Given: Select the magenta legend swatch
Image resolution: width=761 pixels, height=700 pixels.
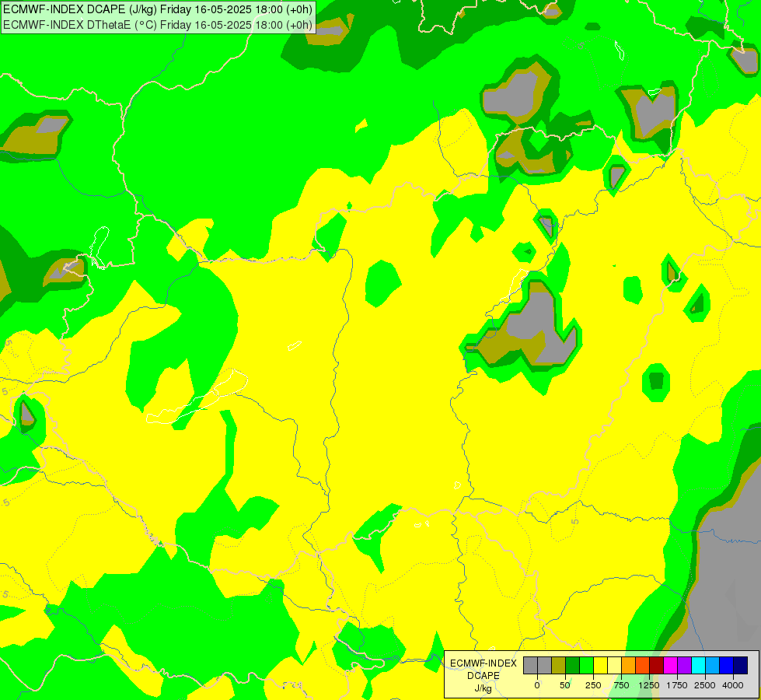Looking at the screenshot, I should 670,666.
